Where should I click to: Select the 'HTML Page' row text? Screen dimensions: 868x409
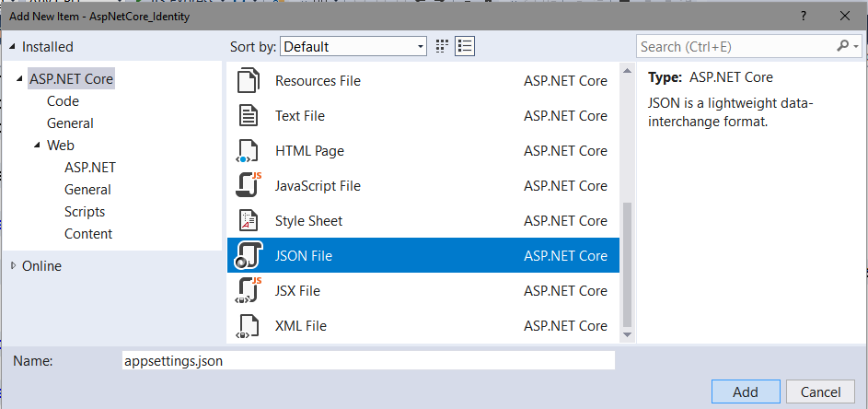[x=309, y=151]
